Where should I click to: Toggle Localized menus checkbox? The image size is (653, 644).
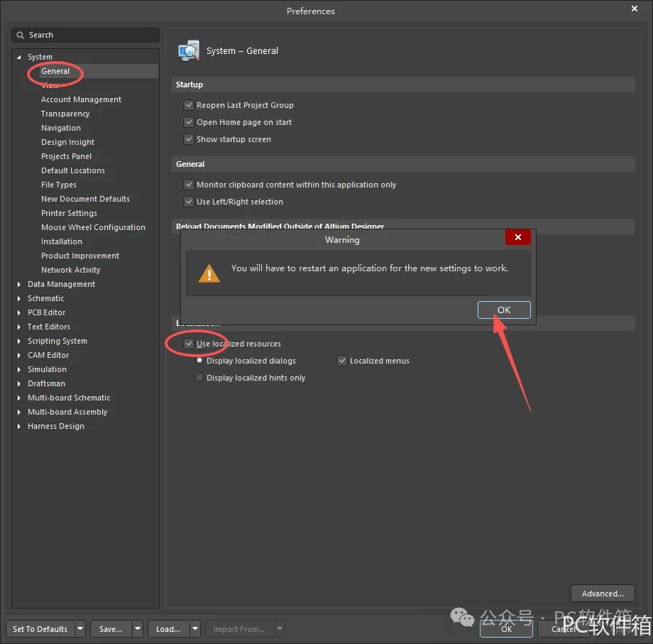point(342,361)
